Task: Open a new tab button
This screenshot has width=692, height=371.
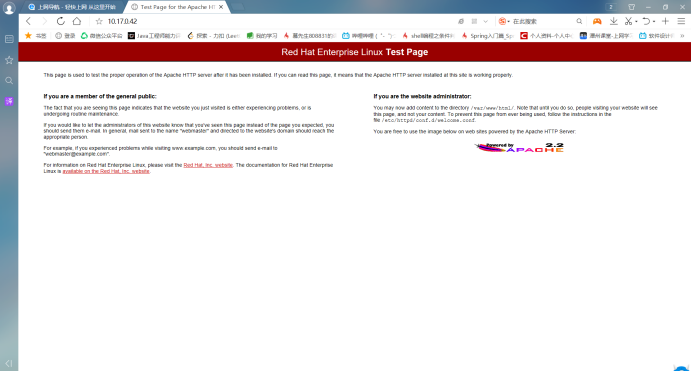Action: [x=237, y=7]
